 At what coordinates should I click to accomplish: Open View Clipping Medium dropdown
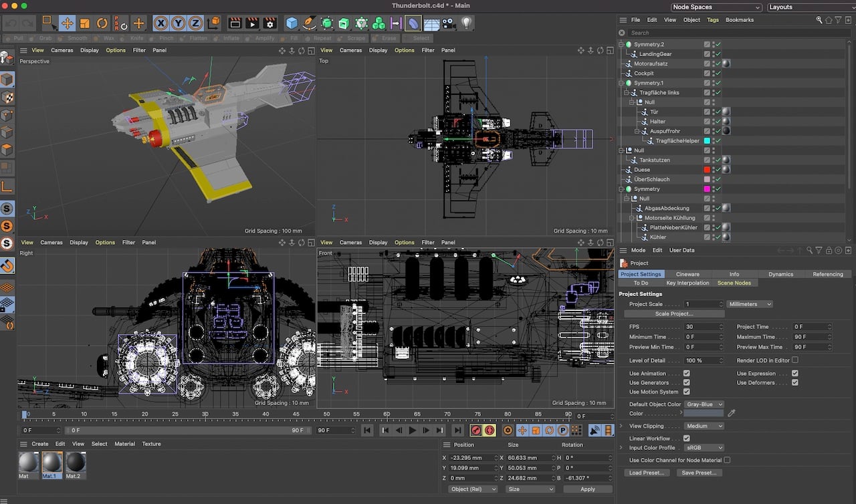704,426
